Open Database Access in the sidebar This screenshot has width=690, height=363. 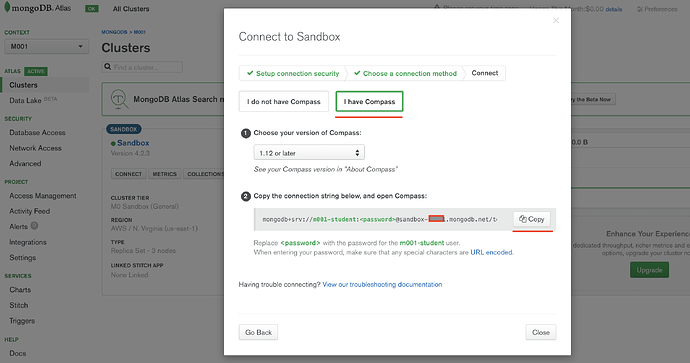[x=37, y=132]
